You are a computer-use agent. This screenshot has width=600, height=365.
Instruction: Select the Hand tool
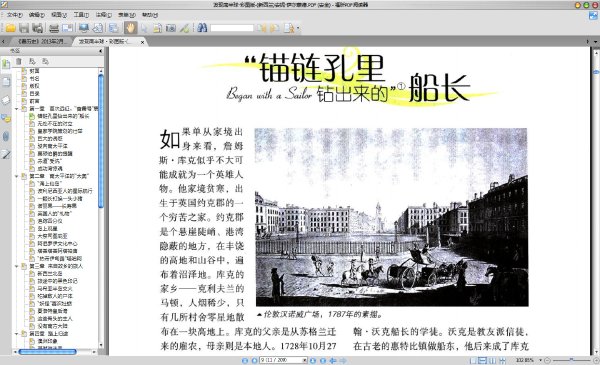(130, 28)
